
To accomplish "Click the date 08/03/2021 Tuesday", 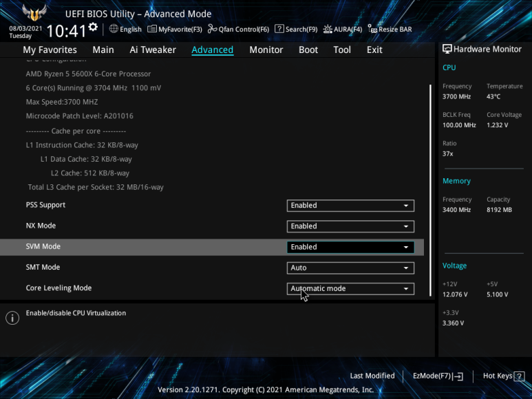I will tap(25, 32).
